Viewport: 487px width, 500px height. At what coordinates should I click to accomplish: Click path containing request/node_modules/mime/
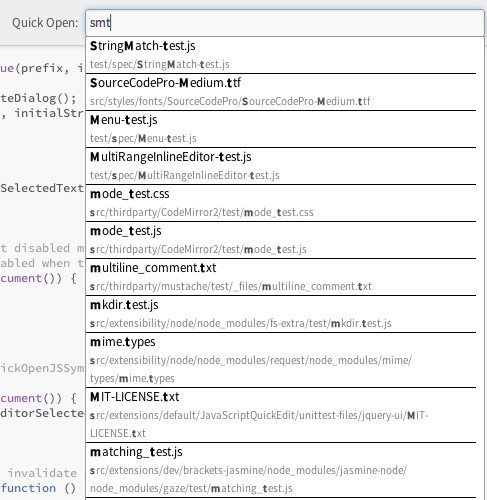(251, 369)
